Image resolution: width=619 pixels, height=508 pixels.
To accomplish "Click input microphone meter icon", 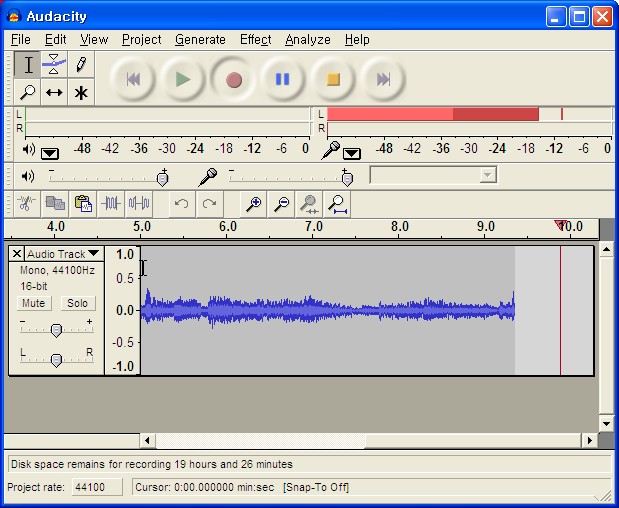I will pyautogui.click(x=331, y=150).
